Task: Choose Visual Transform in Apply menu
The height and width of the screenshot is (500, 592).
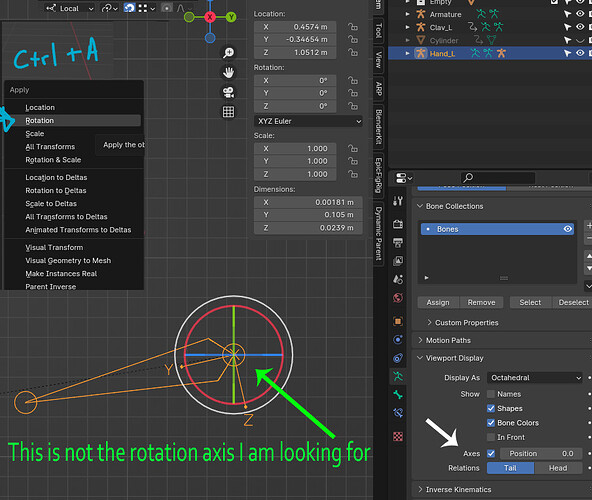Action: pos(72,248)
